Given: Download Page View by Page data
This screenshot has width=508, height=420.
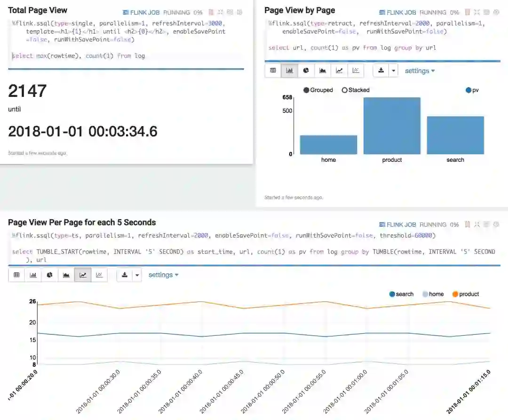Looking at the screenshot, I should 381,71.
